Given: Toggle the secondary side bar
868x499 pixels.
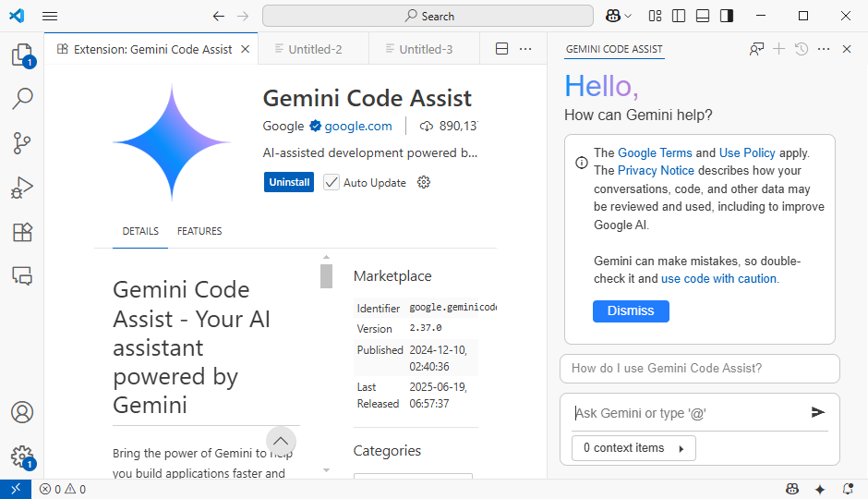Looking at the screenshot, I should [x=727, y=16].
